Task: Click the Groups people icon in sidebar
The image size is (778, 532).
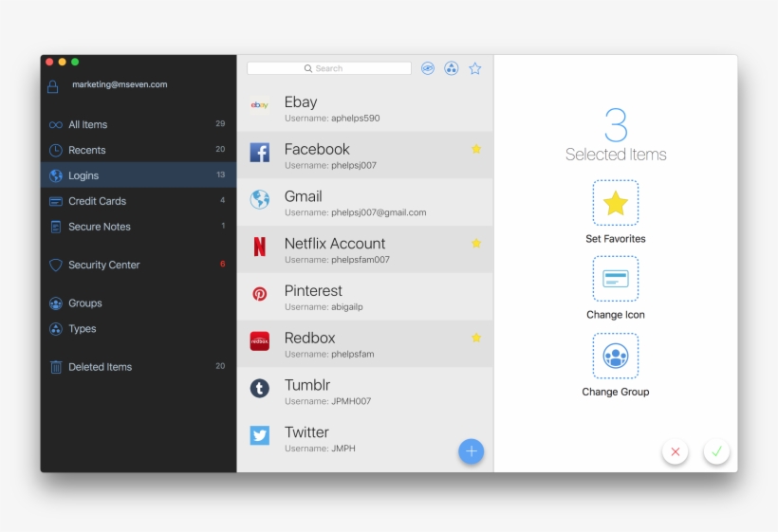Action: [x=56, y=303]
